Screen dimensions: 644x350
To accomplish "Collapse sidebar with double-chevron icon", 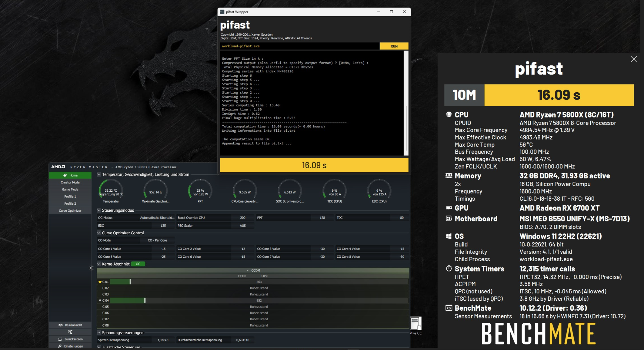I will click(92, 268).
